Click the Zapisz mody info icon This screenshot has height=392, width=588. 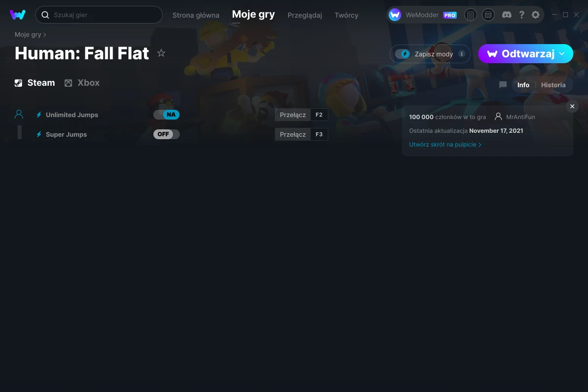tap(462, 54)
